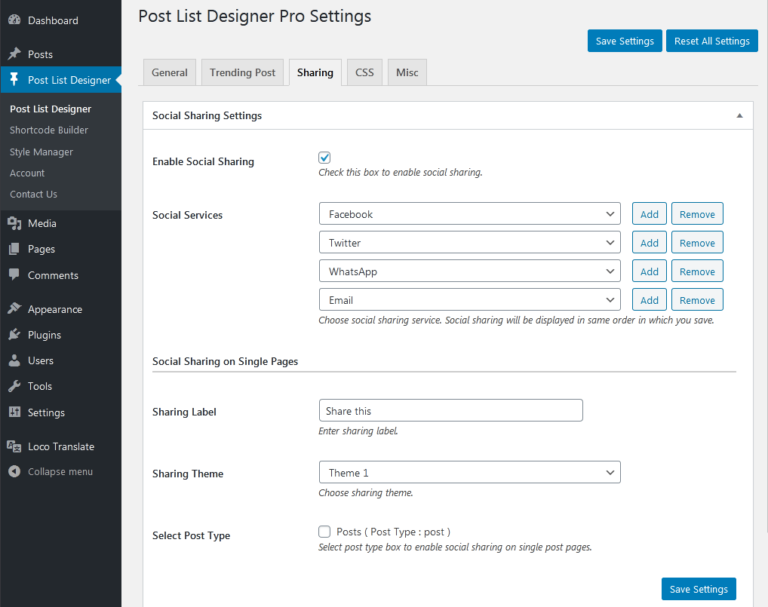
Task: Open Media menu item label
Action: point(42,223)
